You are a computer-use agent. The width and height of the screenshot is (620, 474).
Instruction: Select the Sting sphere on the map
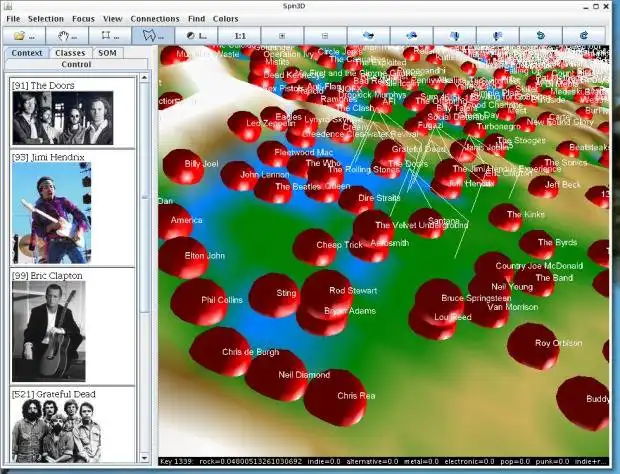point(274,295)
